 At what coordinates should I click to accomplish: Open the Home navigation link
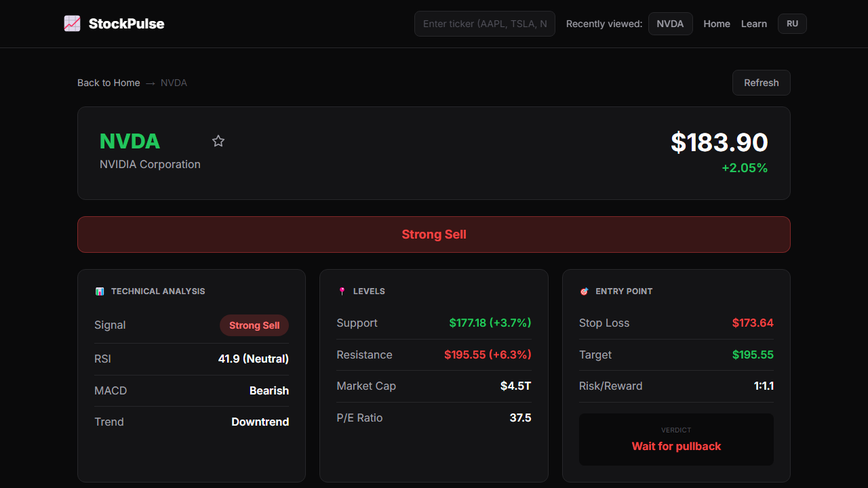tap(717, 24)
